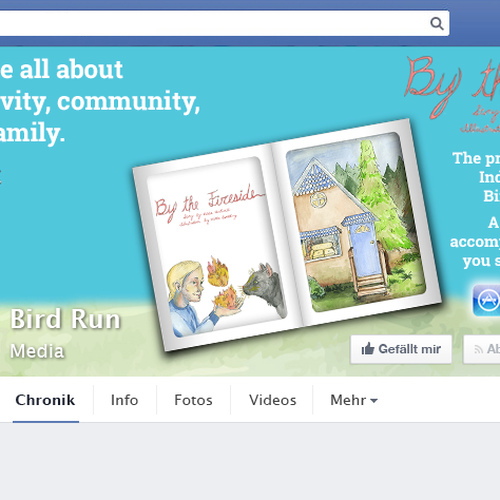Click the Bird Run page name
The height and width of the screenshot is (500, 500).
pyautogui.click(x=65, y=319)
